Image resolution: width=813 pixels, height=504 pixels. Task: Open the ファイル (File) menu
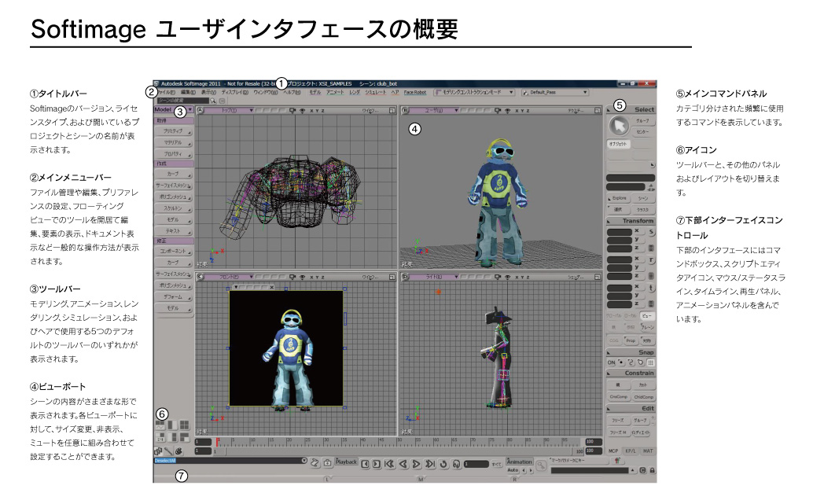[x=166, y=92]
